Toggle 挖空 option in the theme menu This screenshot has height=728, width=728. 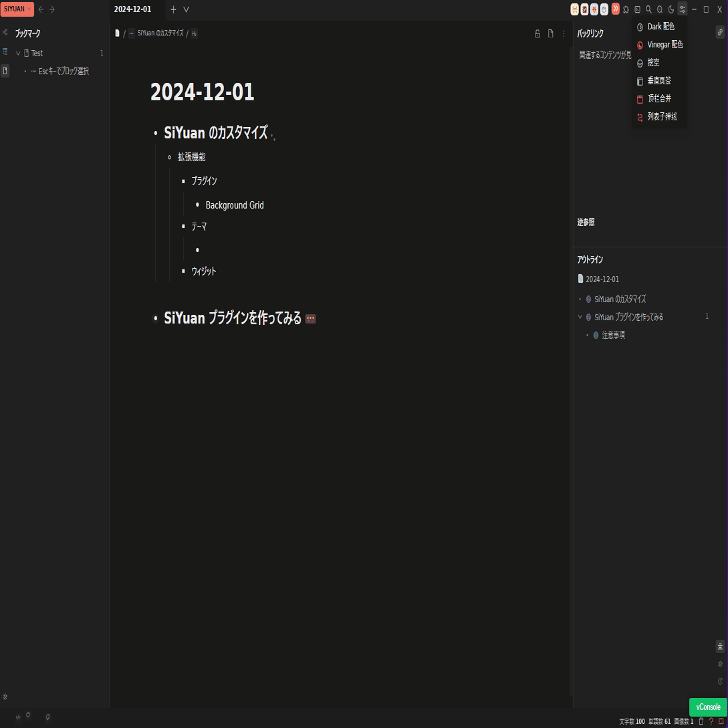click(659, 63)
